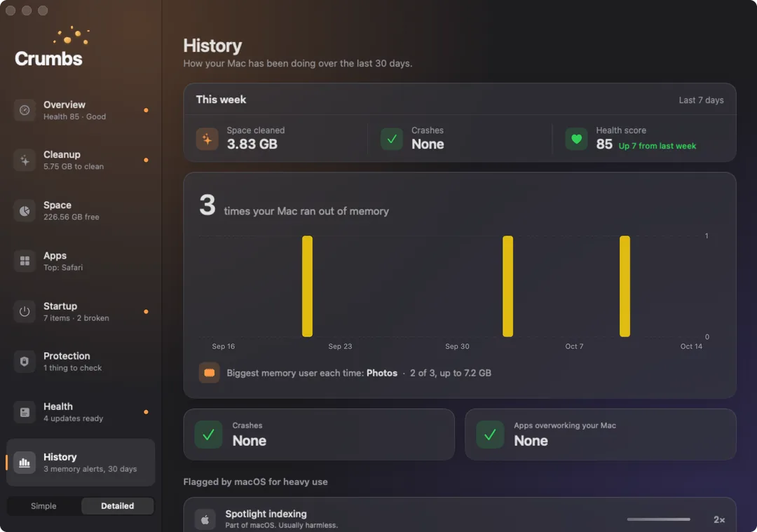Image resolution: width=757 pixels, height=532 pixels.
Task: Click the Sep 16 axis label
Action: 223,346
